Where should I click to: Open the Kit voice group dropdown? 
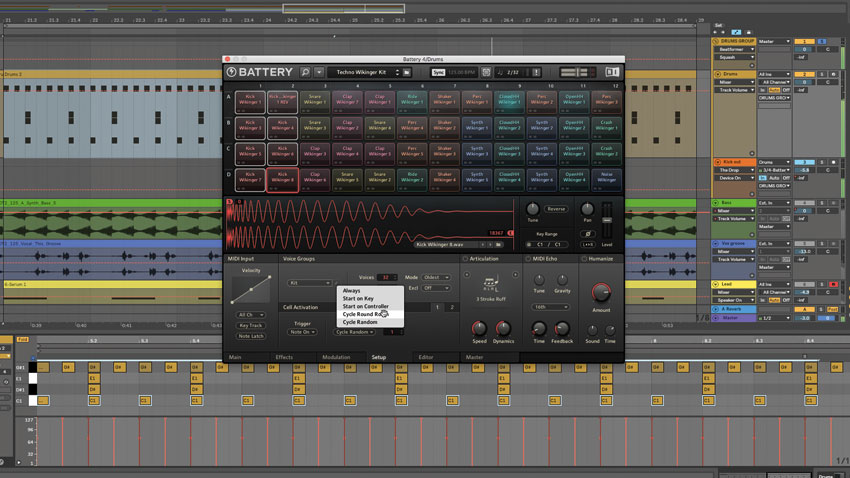click(x=309, y=283)
